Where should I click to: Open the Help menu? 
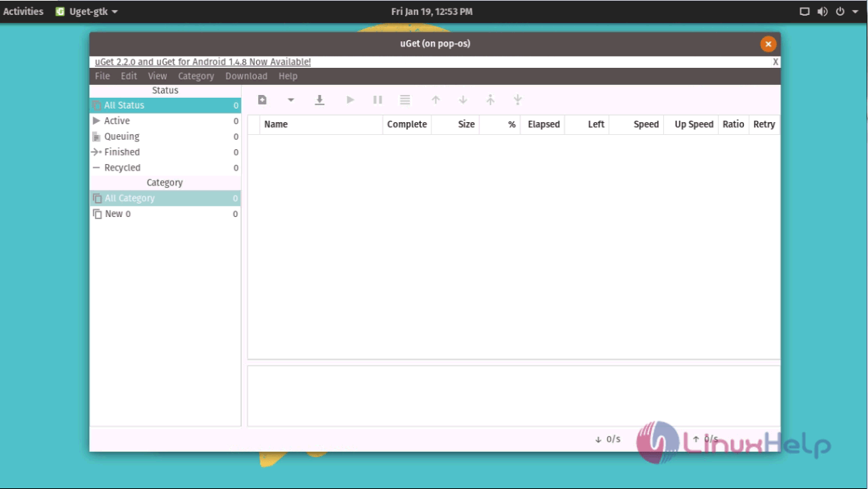[x=288, y=76]
